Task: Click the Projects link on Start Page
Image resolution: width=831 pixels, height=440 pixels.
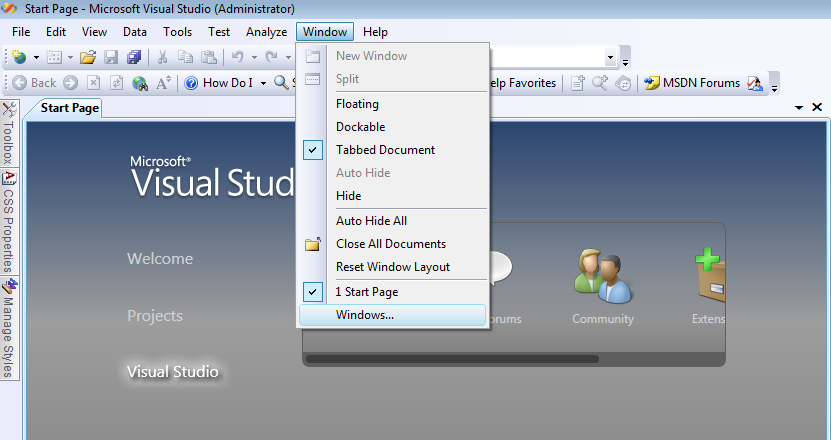Action: pyautogui.click(x=155, y=316)
